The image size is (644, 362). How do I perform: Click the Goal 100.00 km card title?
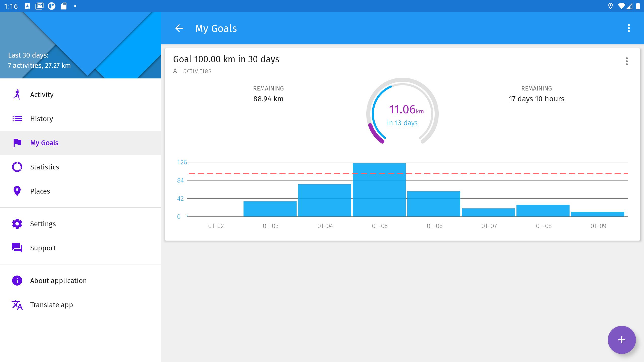click(226, 59)
